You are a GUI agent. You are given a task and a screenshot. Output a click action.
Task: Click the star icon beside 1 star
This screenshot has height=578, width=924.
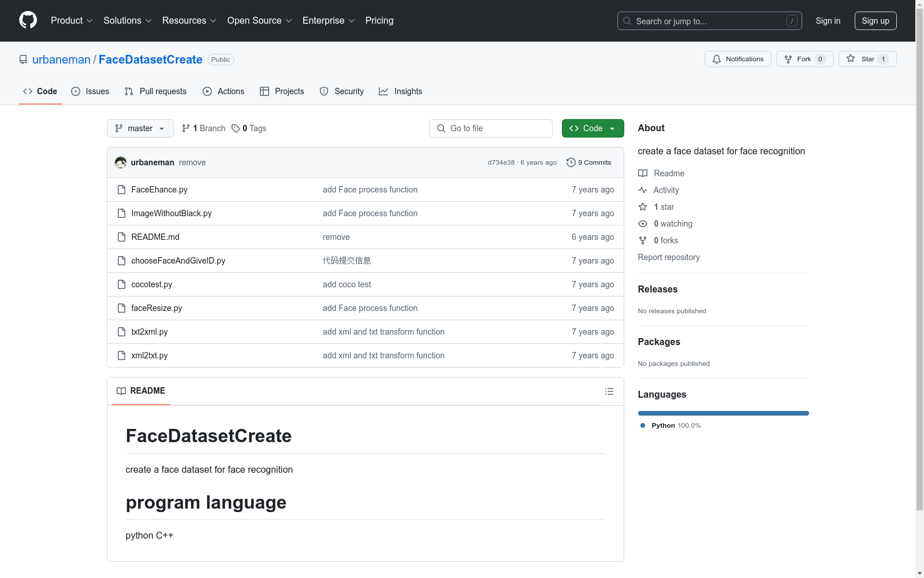tap(643, 207)
